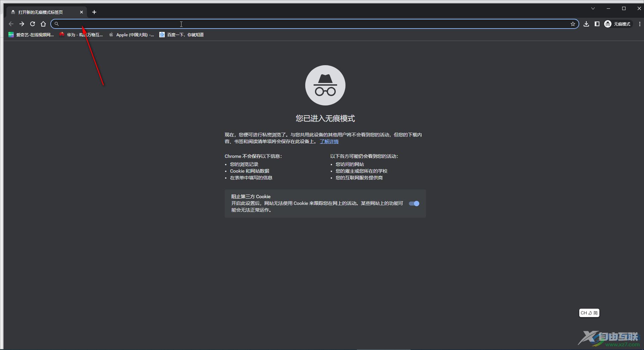This screenshot has height=350, width=644.
Task: Go back with the back arrow
Action: 11,24
